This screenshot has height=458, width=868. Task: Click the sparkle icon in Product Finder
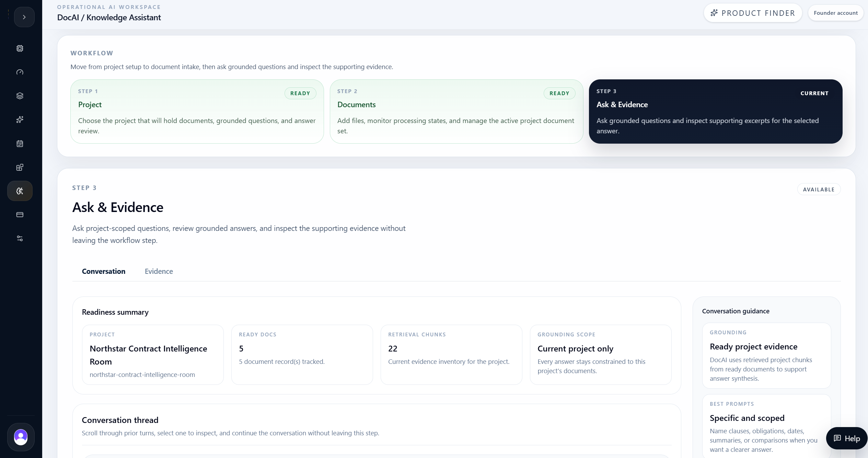tap(714, 13)
